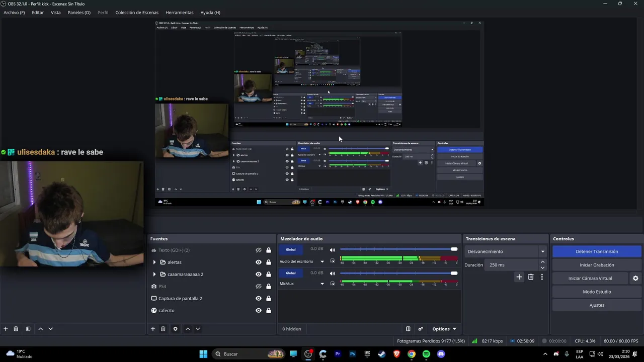Viewport: 644px width, 362px height.
Task: Open Spotify from the taskbar
Action: 426,354
